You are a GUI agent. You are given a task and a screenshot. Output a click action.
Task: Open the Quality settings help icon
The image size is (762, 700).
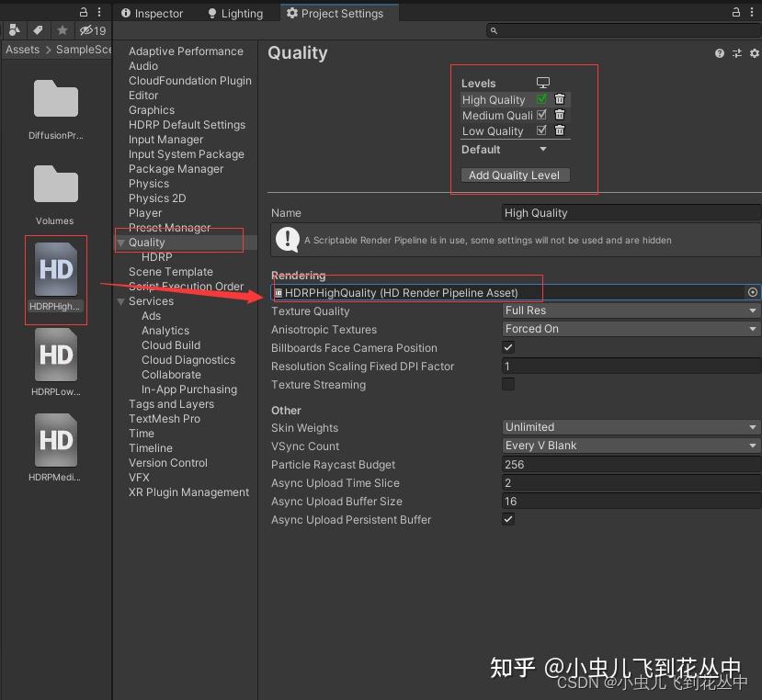tap(720, 53)
